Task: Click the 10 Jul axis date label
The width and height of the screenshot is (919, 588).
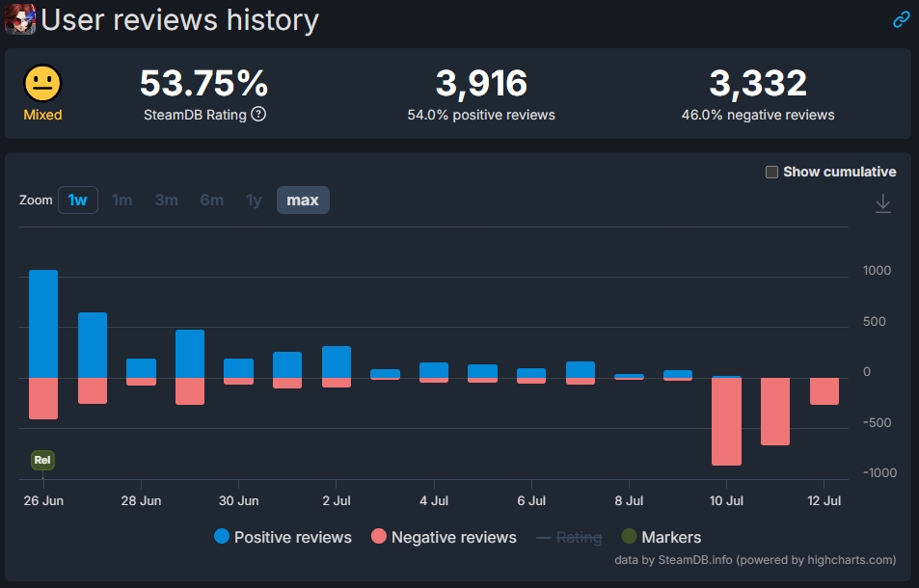Action: (726, 500)
